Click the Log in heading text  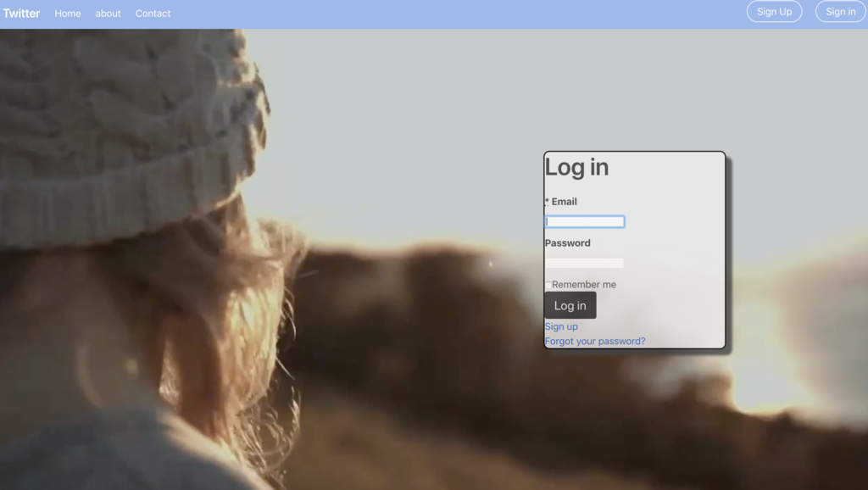pyautogui.click(x=576, y=167)
